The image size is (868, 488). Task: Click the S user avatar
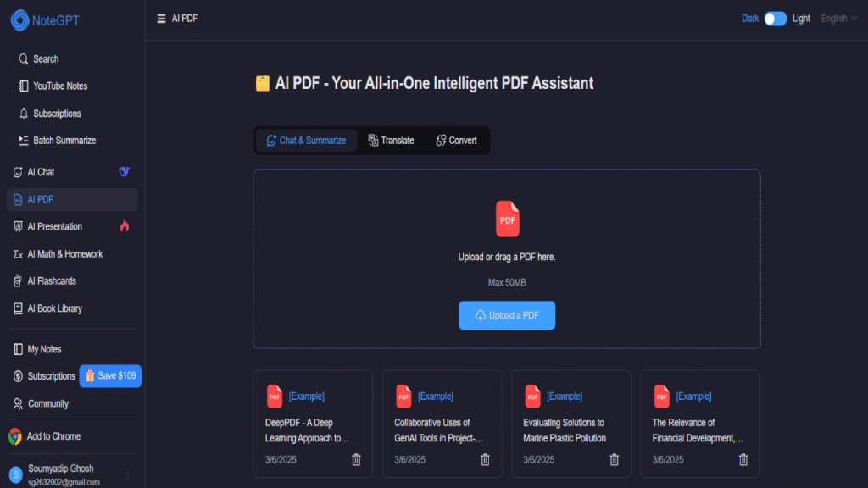point(15,474)
